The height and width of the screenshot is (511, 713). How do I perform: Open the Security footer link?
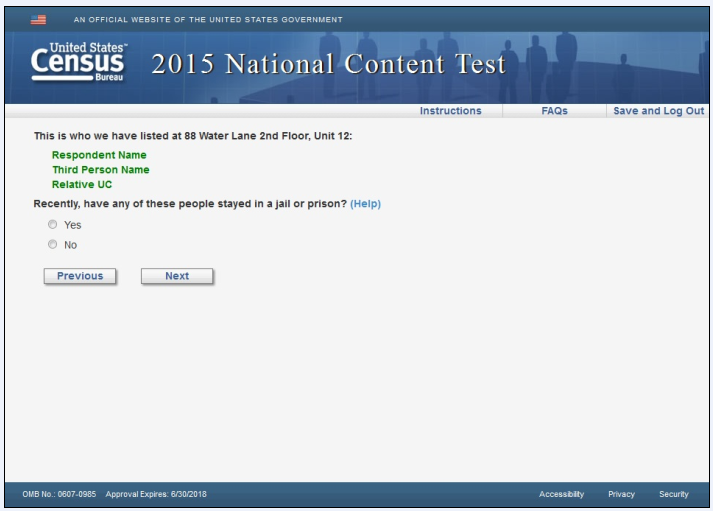(673, 494)
